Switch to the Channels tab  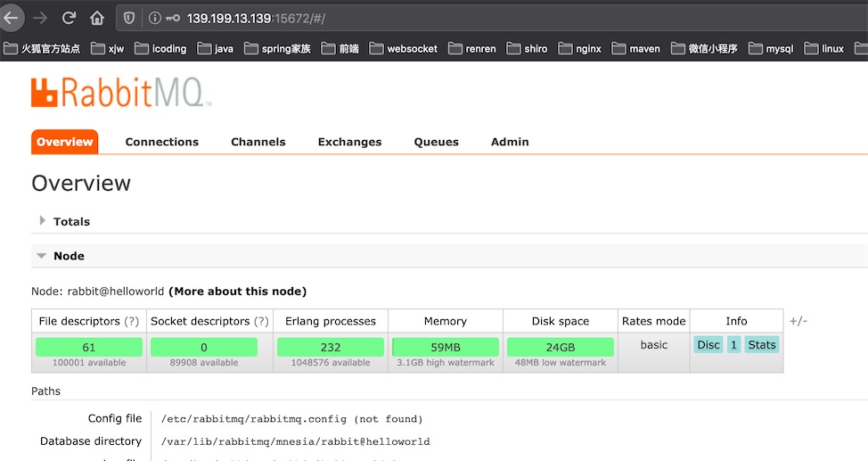click(258, 142)
